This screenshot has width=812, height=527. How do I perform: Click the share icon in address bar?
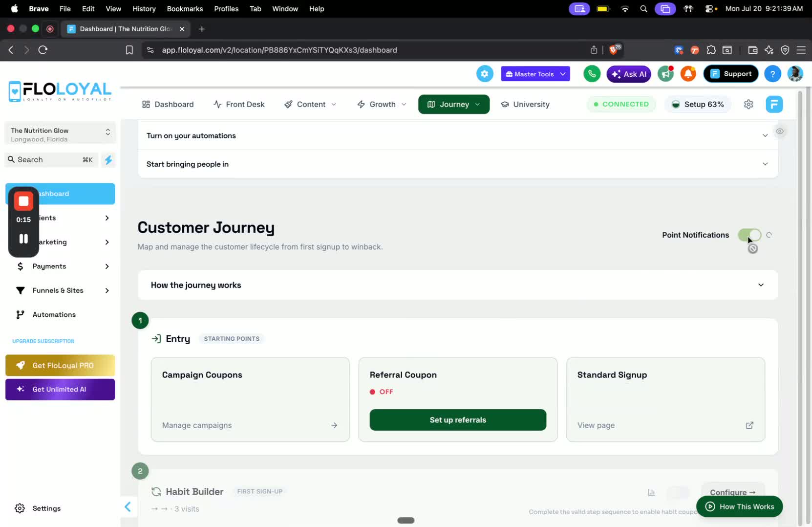594,50
